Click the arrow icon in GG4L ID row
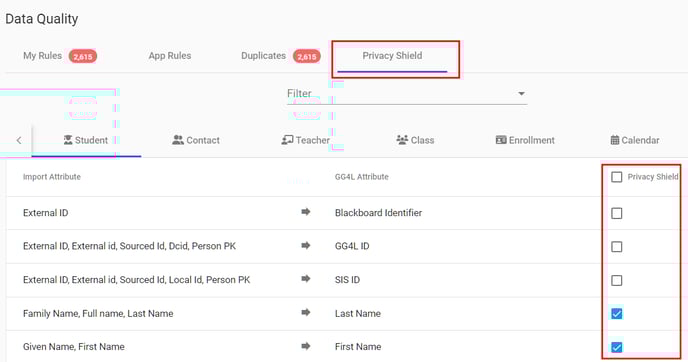The height and width of the screenshot is (362, 688). point(306,245)
